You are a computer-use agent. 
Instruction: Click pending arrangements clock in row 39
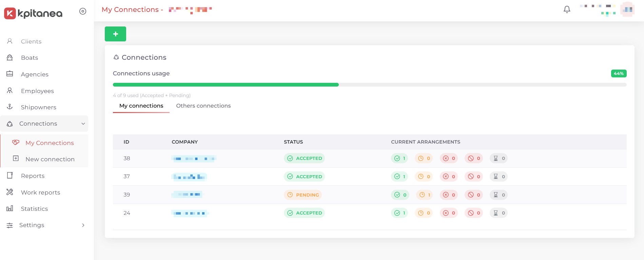pyautogui.click(x=425, y=195)
